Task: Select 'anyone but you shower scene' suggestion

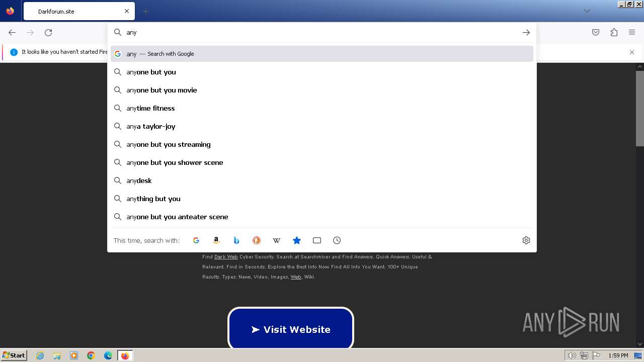Action: pyautogui.click(x=322, y=162)
